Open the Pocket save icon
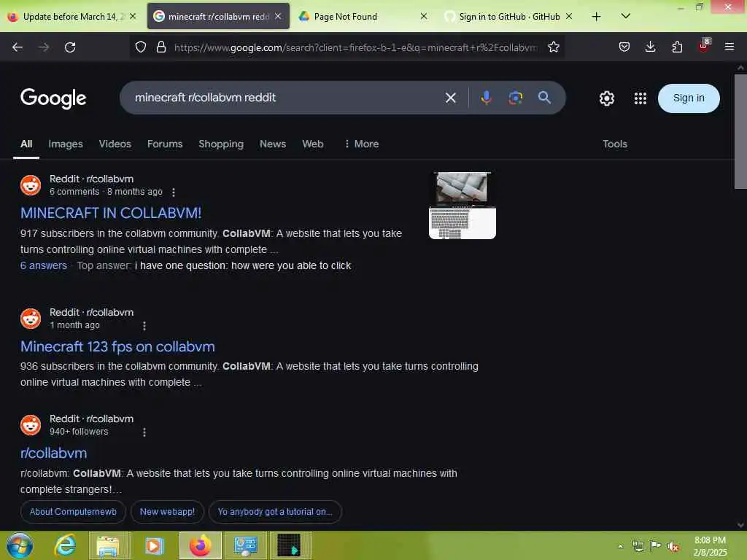 pos(624,47)
